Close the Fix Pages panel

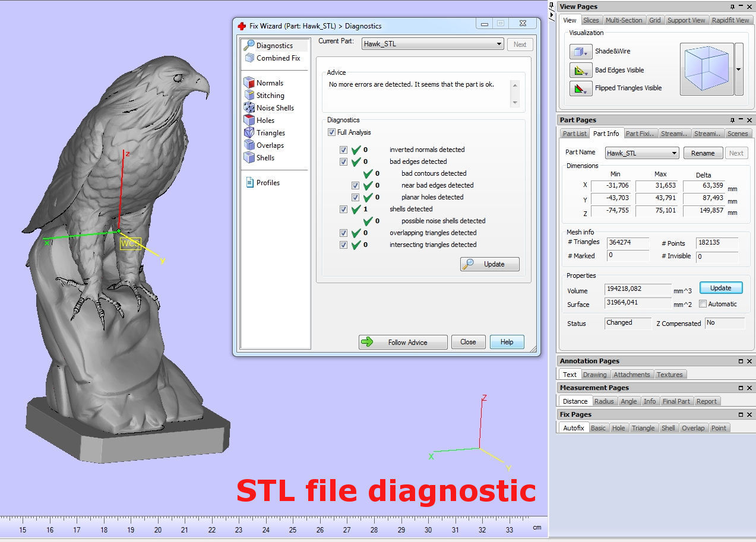750,414
